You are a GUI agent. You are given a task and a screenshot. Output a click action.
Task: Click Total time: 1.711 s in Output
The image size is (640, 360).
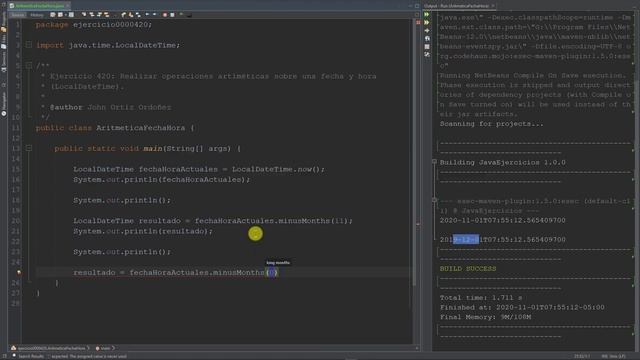(481, 298)
